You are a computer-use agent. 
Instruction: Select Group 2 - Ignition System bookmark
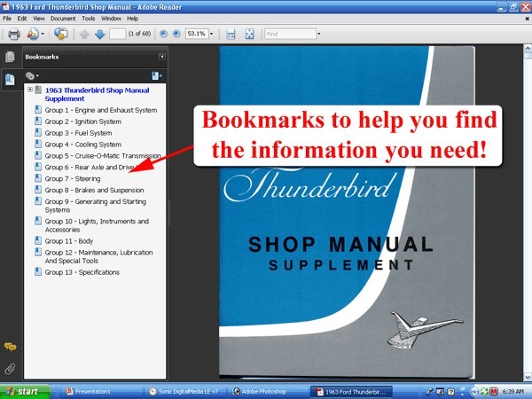point(82,121)
